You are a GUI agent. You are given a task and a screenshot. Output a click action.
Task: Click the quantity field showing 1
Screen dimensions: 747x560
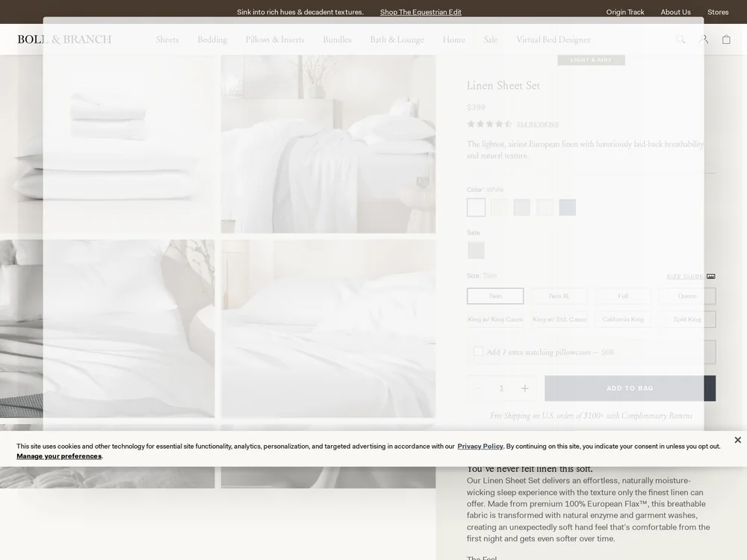click(501, 388)
